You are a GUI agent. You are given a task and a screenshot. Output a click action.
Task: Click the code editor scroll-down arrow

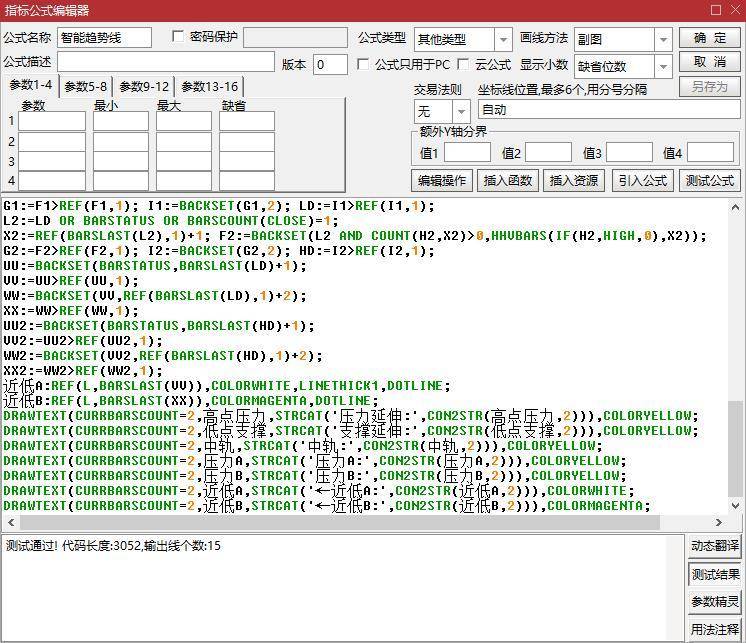[735, 505]
